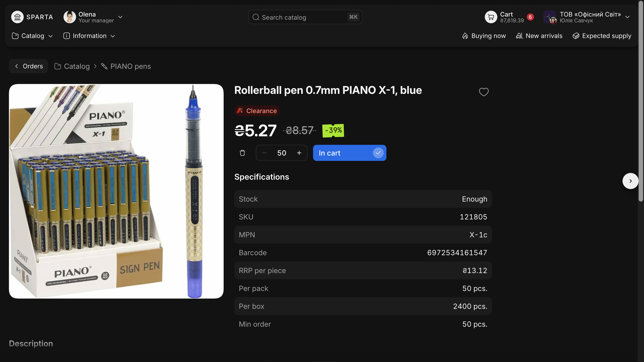Screen dimensions: 644x362
Task: Click the quantity value 50
Action: click(282, 153)
